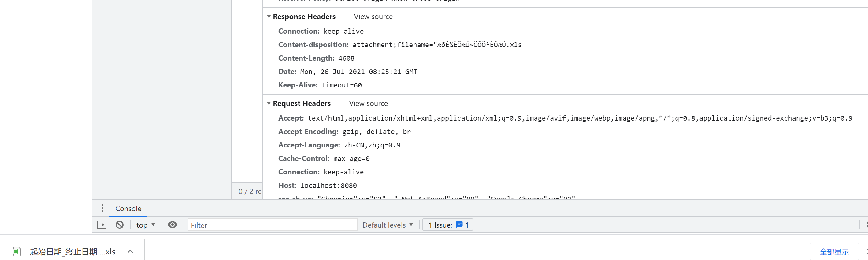View source of Request Headers
The height and width of the screenshot is (260, 868).
(x=368, y=103)
